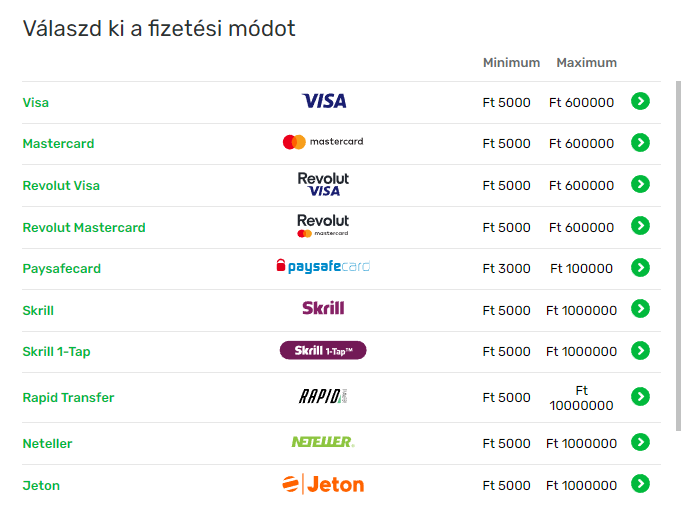Select the paysafecard logo
The width and height of the screenshot is (689, 518).
pos(323,266)
